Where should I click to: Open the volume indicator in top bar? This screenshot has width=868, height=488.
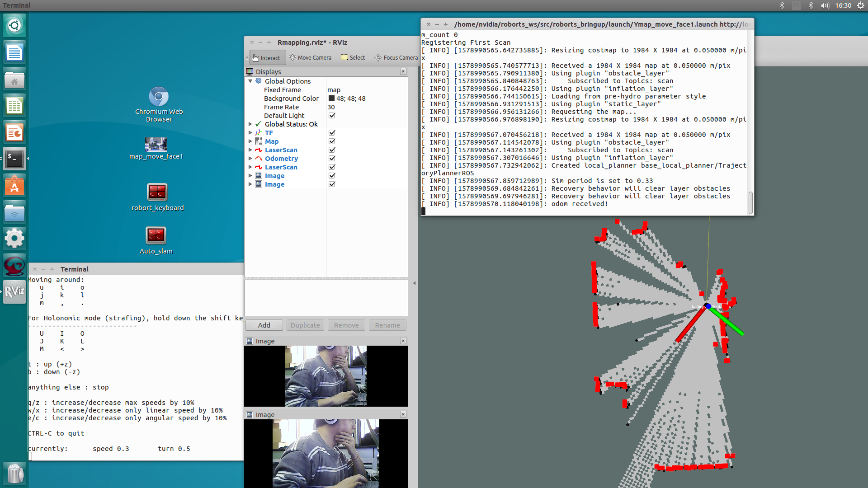[825, 5]
